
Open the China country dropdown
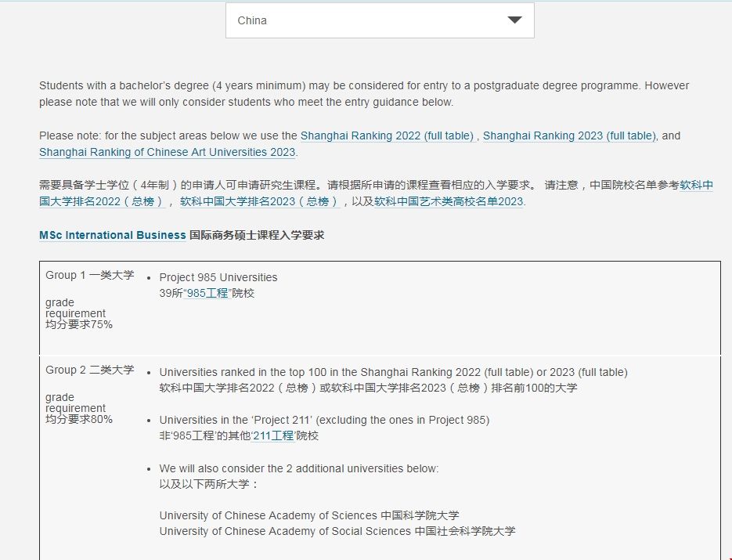click(x=378, y=20)
